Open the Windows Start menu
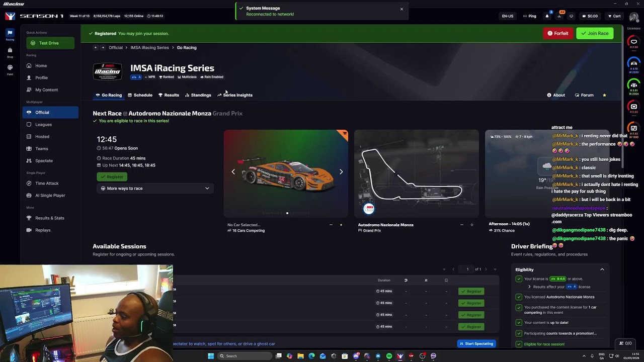The height and width of the screenshot is (362, 644). pyautogui.click(x=211, y=356)
